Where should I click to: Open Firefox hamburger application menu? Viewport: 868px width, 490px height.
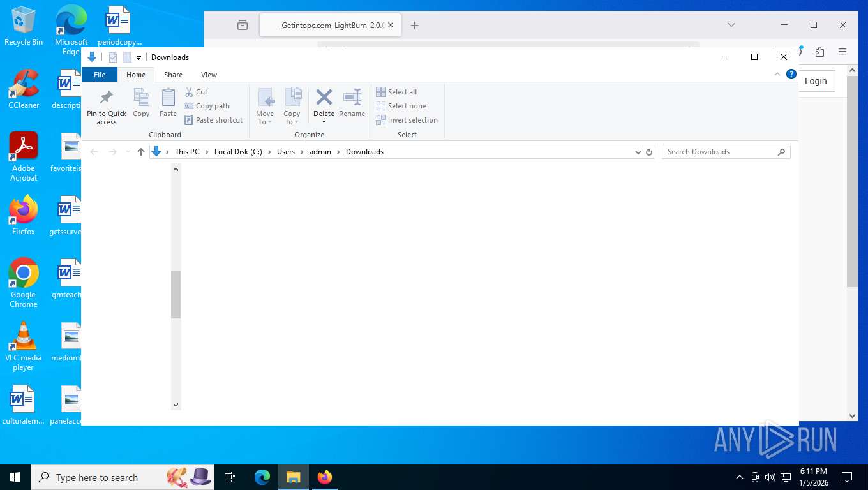tap(842, 52)
